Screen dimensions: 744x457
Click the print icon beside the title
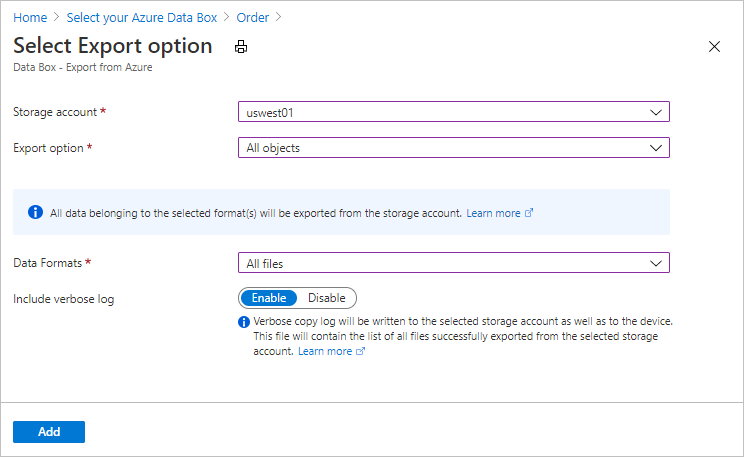point(240,47)
